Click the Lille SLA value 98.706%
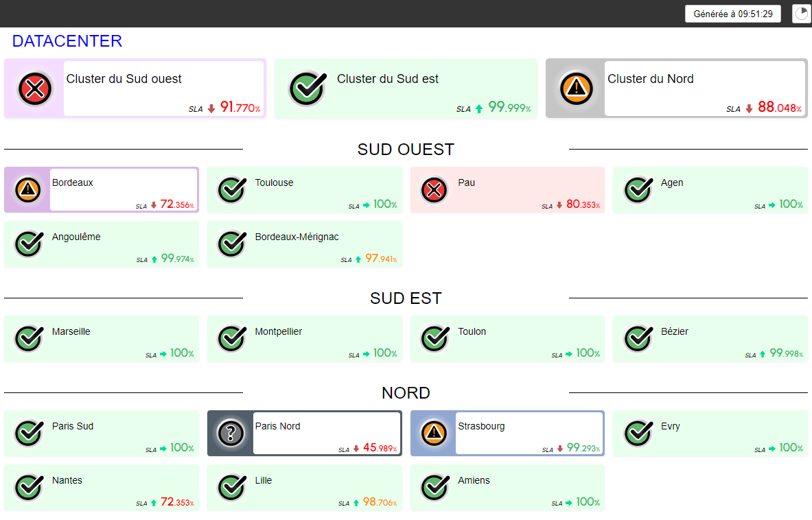This screenshot has width=812, height=520. [x=379, y=502]
